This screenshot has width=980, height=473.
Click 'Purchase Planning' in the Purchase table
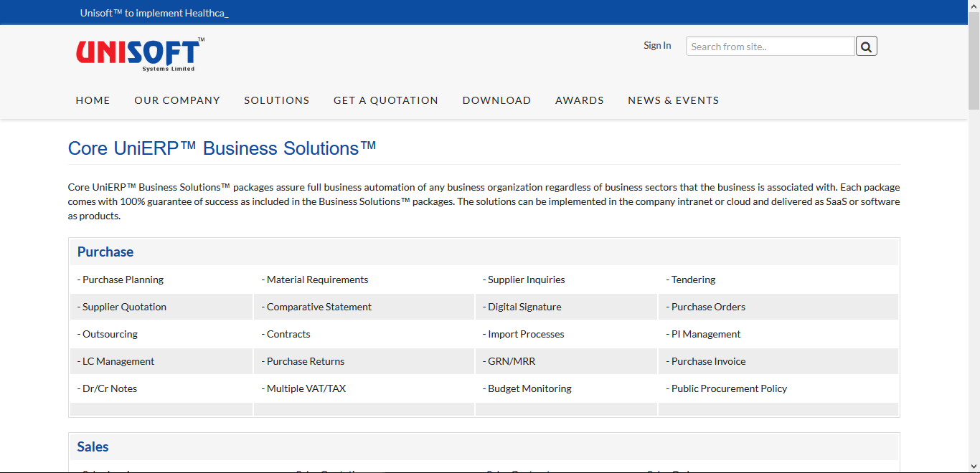(x=121, y=279)
